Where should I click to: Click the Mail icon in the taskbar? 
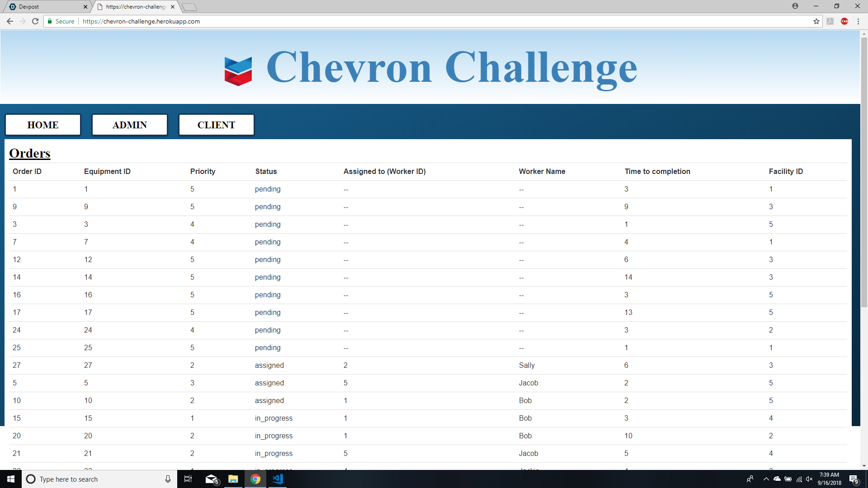point(211,479)
